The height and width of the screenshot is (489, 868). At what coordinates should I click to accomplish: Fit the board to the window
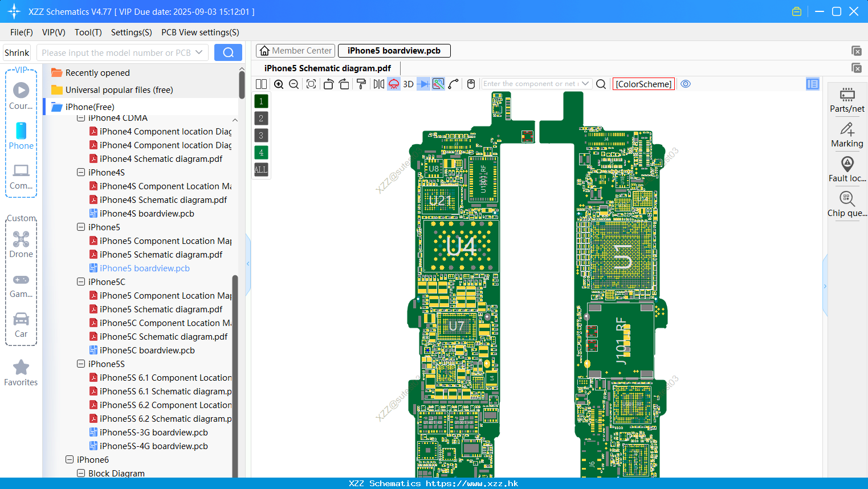[x=311, y=84]
